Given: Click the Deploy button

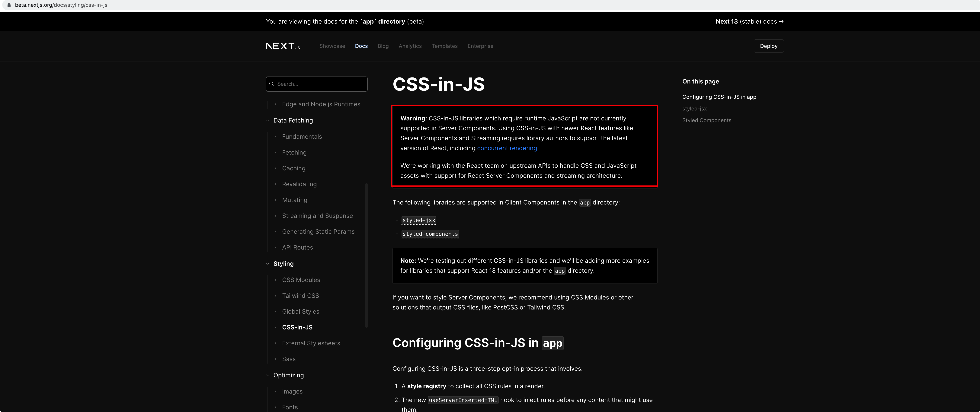Looking at the screenshot, I should 768,46.
